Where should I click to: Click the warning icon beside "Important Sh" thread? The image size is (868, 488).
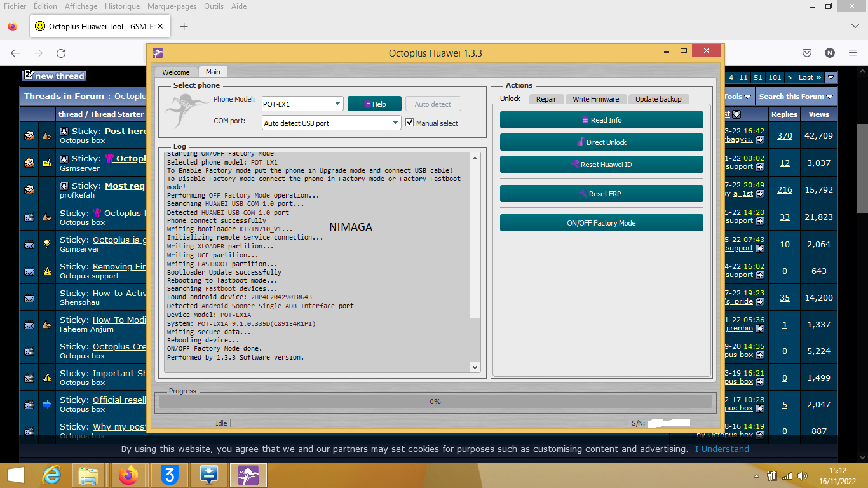coord(47,377)
